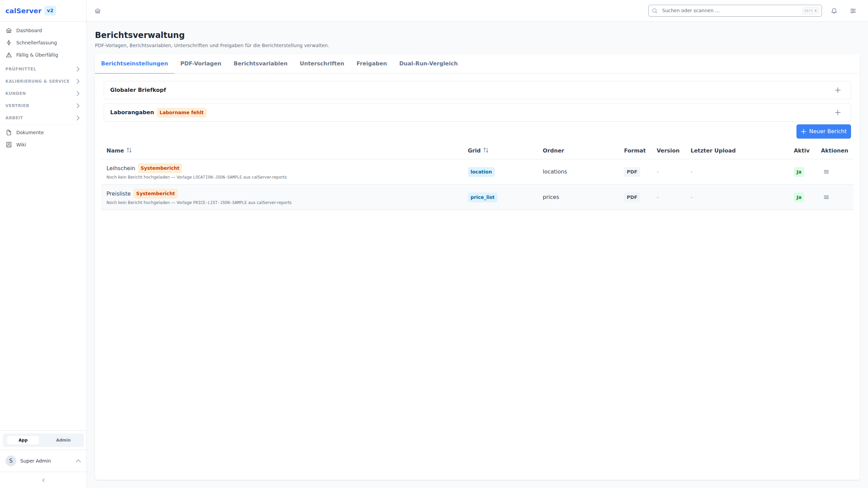
Task: Click the prices folder cell
Action: point(551,197)
